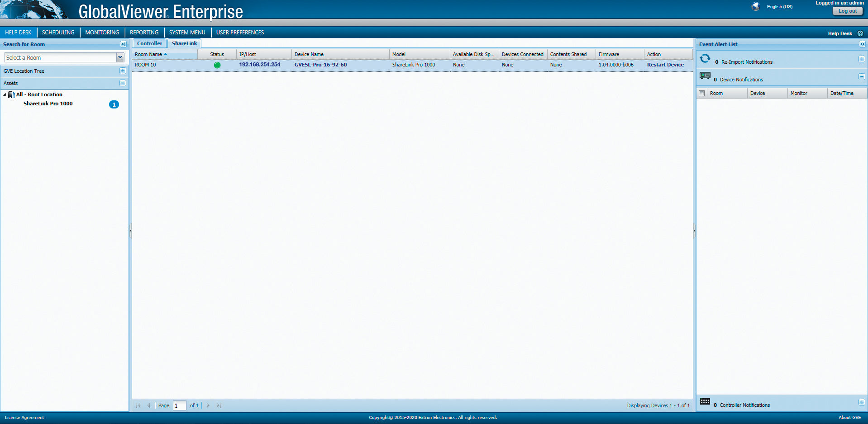Sort by the Firmware column header
This screenshot has width=868, height=424.
(620, 54)
